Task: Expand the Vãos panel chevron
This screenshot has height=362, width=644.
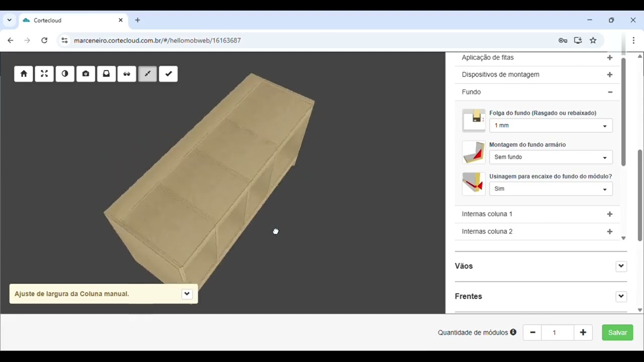Action: tap(621, 266)
